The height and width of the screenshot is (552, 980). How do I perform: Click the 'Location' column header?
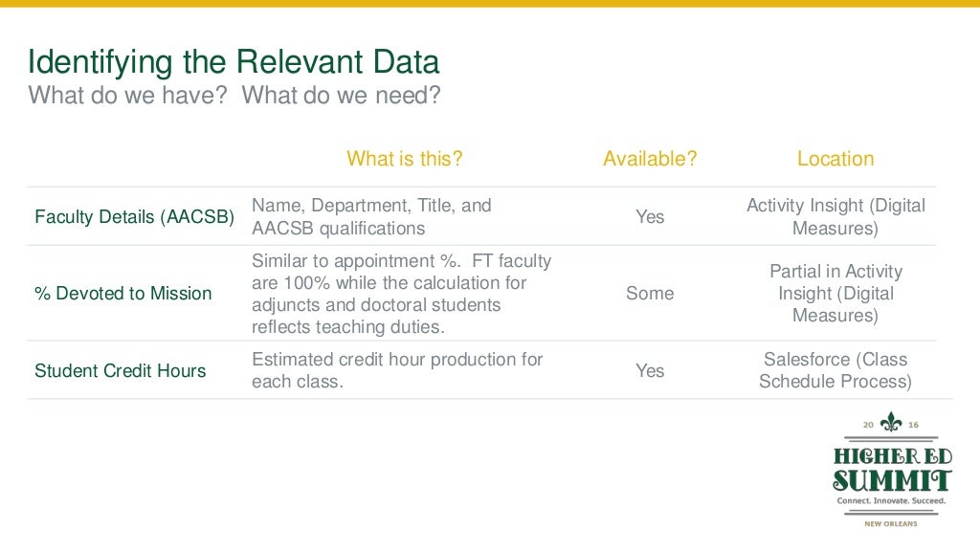coord(835,159)
